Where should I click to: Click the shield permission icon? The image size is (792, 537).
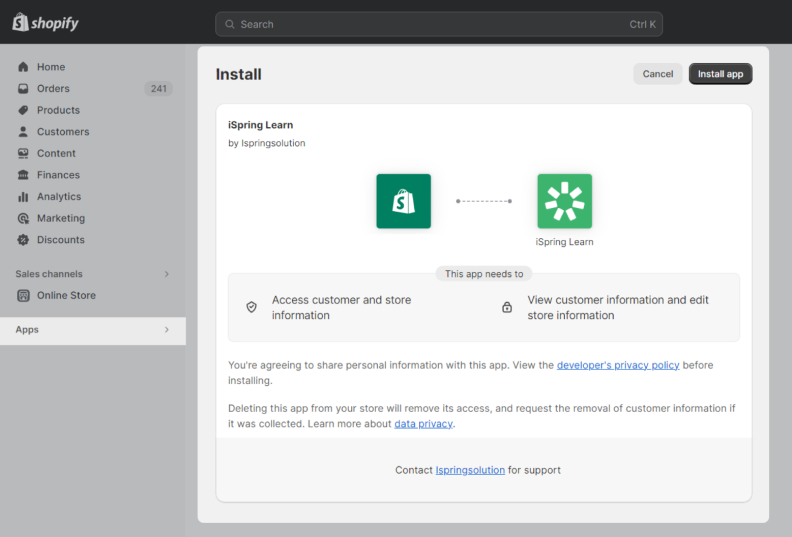click(x=252, y=307)
